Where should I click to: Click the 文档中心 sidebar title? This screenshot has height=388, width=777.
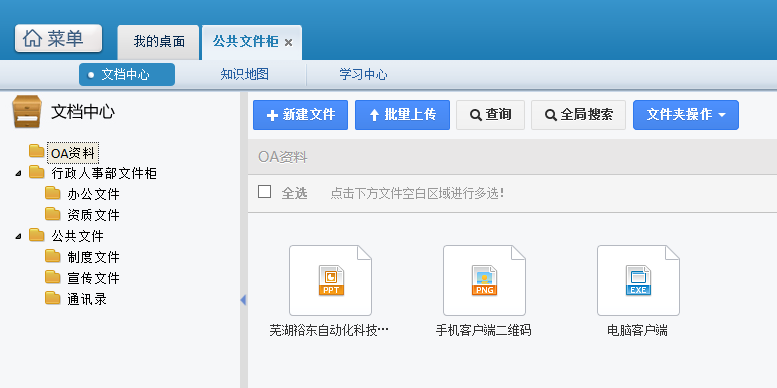point(83,112)
